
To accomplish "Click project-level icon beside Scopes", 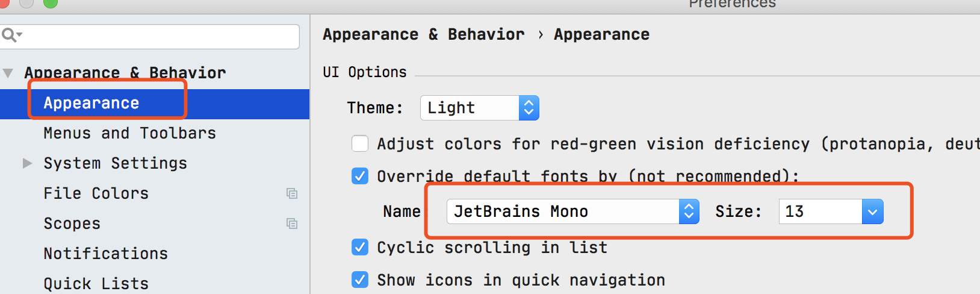I will click(292, 224).
